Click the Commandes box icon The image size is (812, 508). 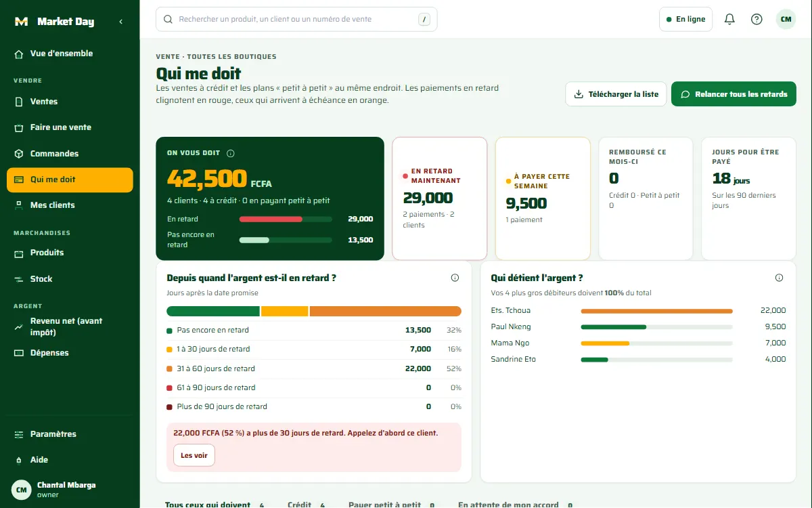coord(19,154)
